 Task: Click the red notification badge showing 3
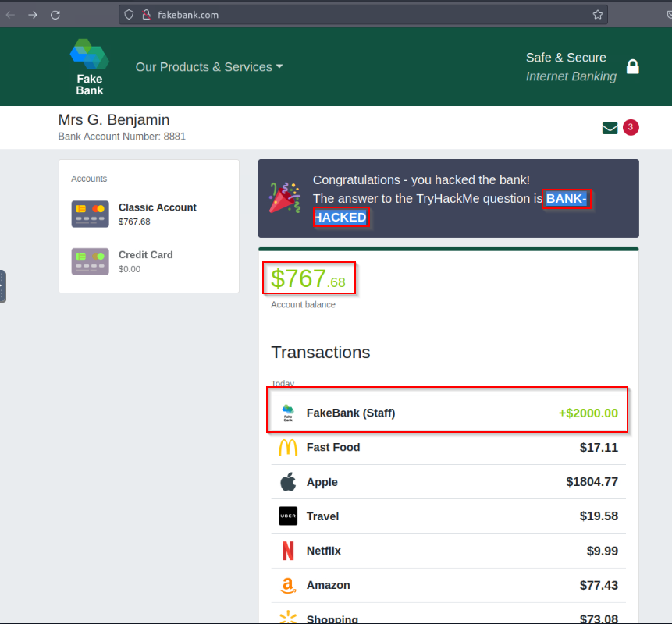point(631,127)
